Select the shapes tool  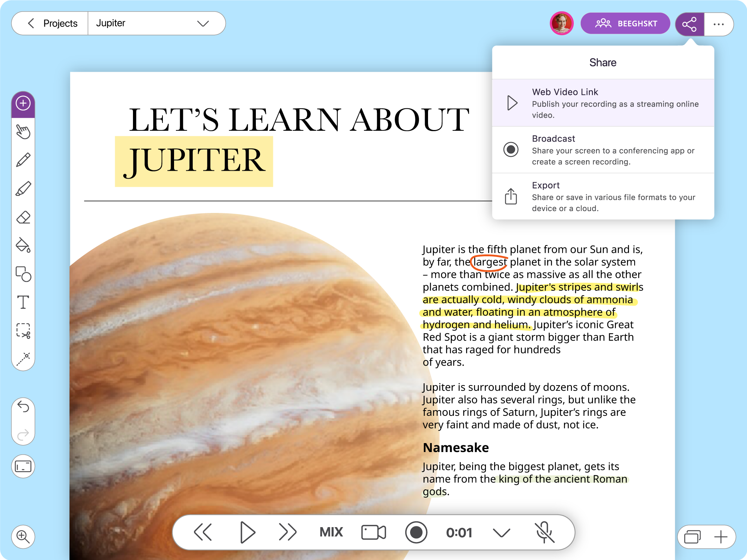[x=23, y=274]
